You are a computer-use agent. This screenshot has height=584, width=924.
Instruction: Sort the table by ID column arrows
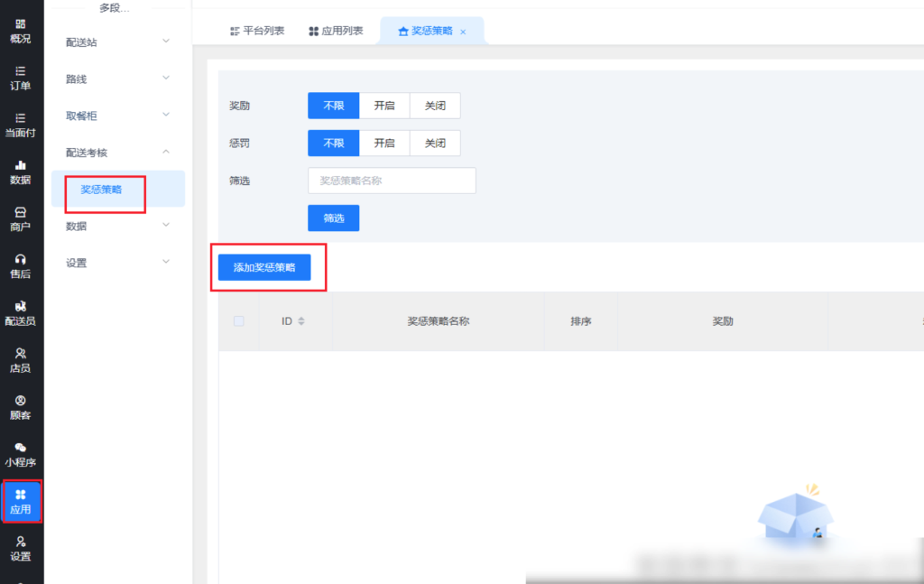(x=301, y=321)
